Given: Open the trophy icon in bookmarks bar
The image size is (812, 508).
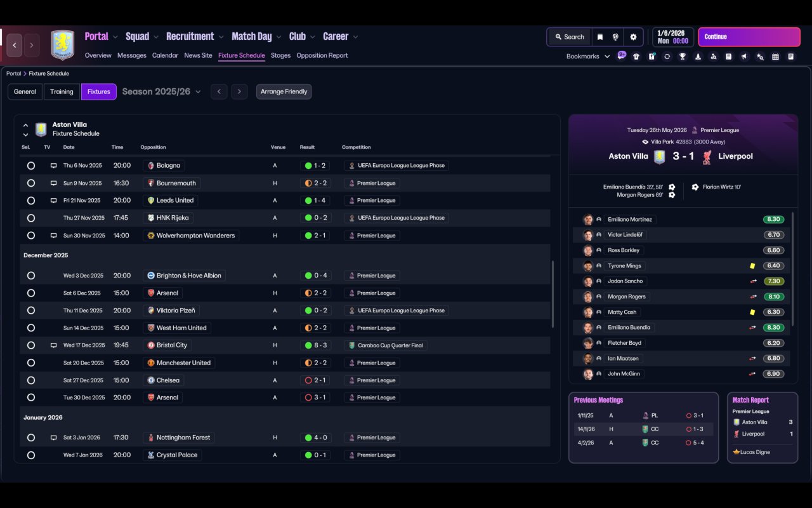Looking at the screenshot, I should (683, 57).
